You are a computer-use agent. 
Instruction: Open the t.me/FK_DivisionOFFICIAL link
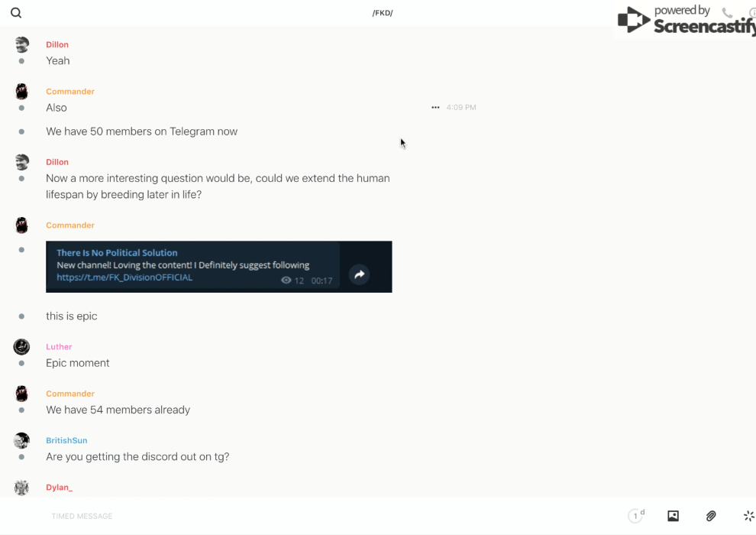click(124, 277)
